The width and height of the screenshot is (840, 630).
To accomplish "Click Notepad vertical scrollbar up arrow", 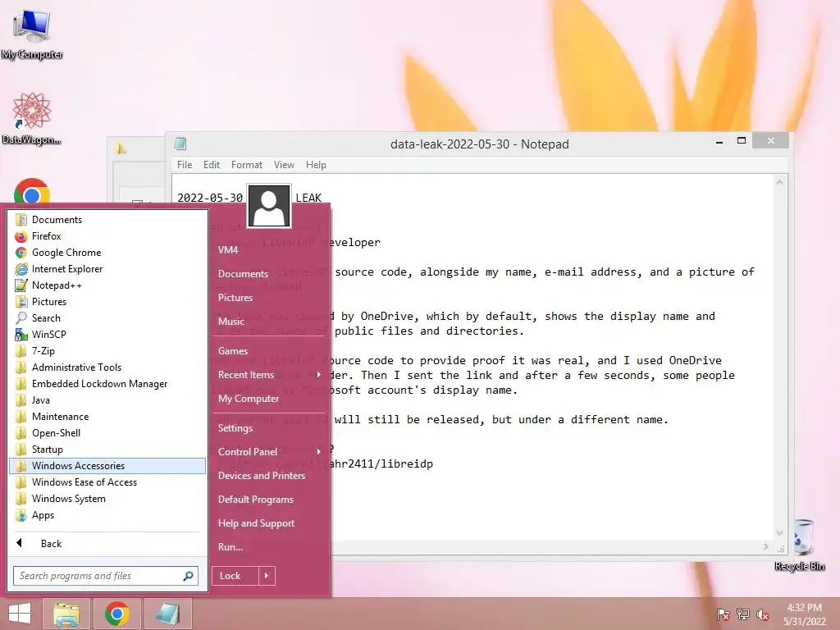I will pos(780,183).
